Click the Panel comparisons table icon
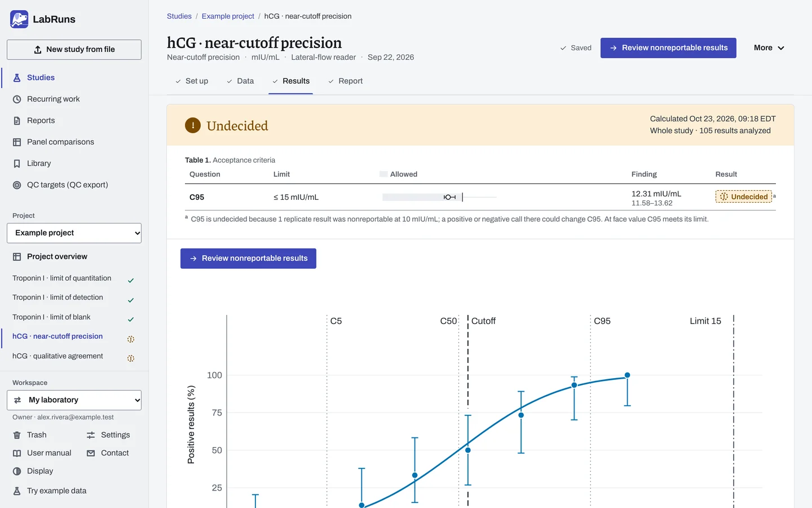This screenshot has width=812, height=508. 17,142
